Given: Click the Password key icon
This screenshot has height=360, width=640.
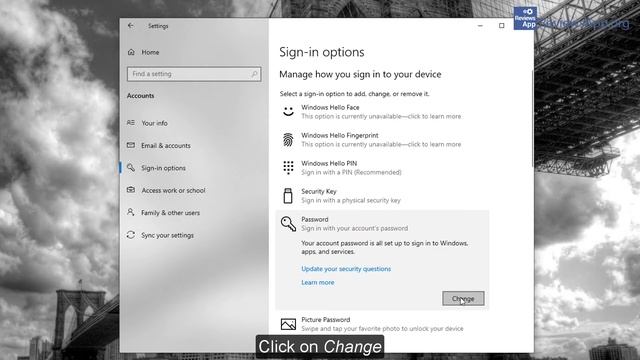Looking at the screenshot, I should pyautogui.click(x=288, y=224).
